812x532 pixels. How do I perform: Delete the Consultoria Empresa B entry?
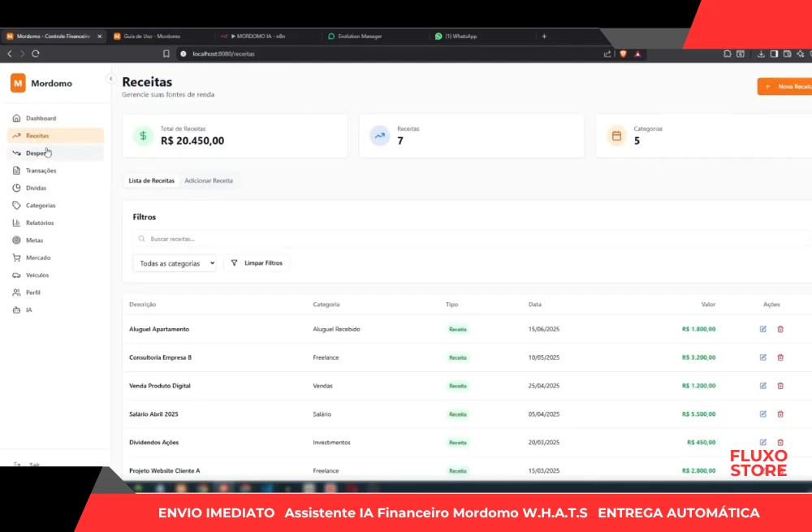point(780,357)
